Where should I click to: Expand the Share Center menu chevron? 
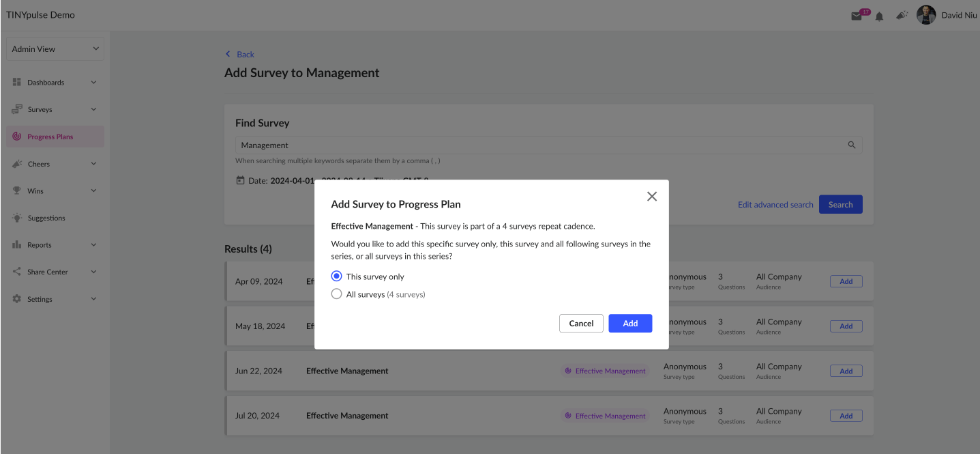[x=93, y=272]
